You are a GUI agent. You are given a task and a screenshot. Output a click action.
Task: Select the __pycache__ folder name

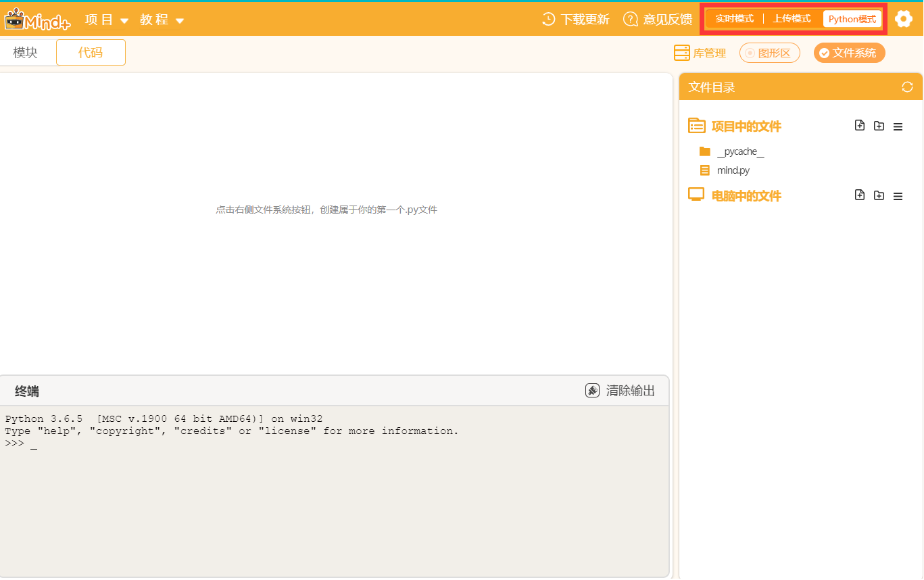point(741,151)
